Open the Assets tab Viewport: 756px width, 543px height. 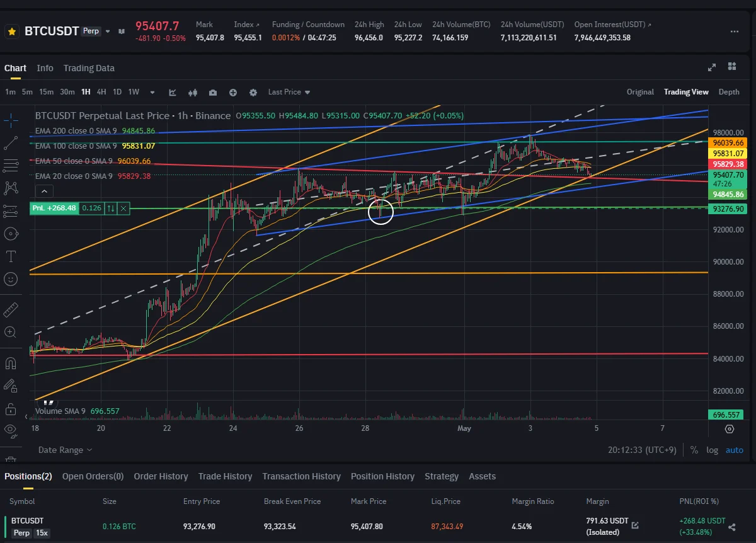[482, 476]
